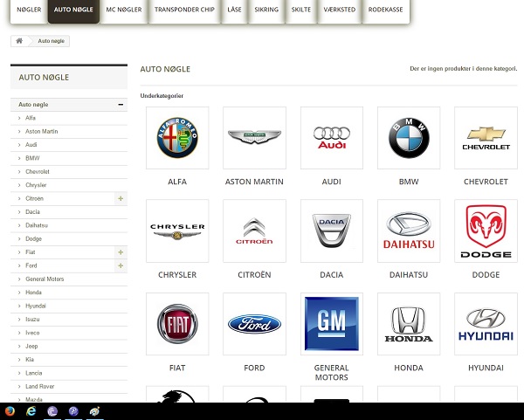Viewport: 524px width, 420px height.
Task: Click the Audi four-rings logo
Action: (332, 138)
